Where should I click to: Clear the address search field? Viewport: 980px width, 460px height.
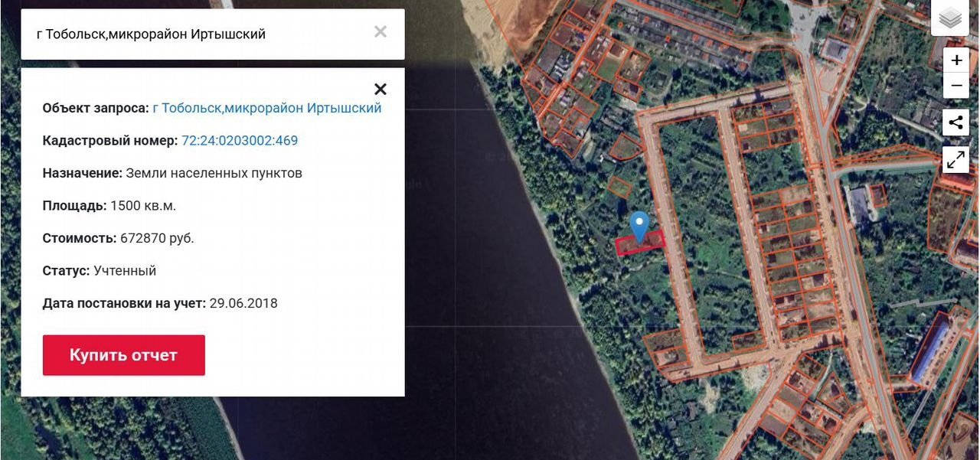381,32
